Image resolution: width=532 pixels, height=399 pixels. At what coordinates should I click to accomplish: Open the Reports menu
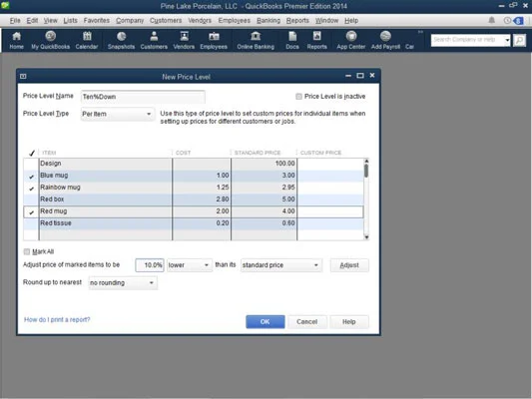(297, 21)
